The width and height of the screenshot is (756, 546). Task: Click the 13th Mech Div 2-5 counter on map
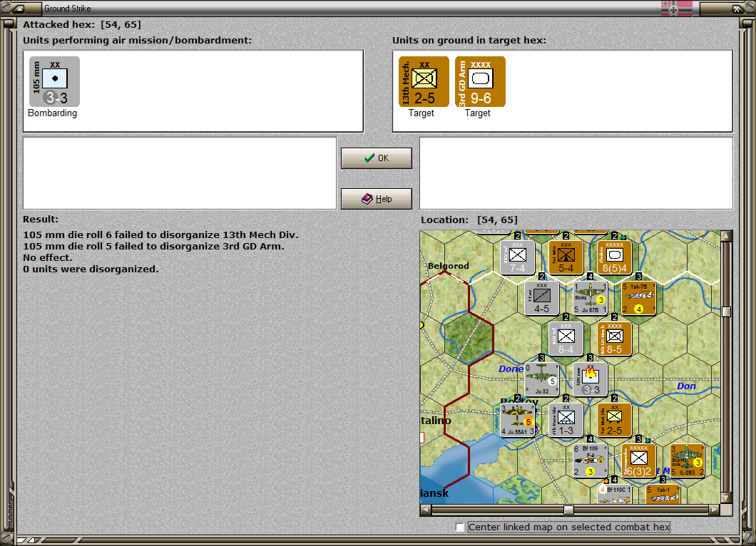[614, 420]
